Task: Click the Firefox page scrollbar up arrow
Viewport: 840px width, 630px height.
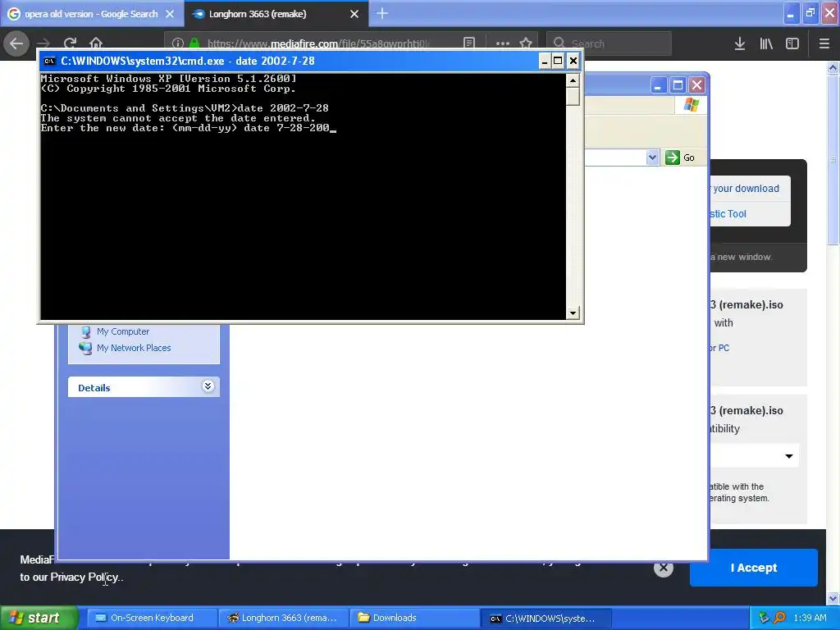Action: pyautogui.click(x=833, y=67)
